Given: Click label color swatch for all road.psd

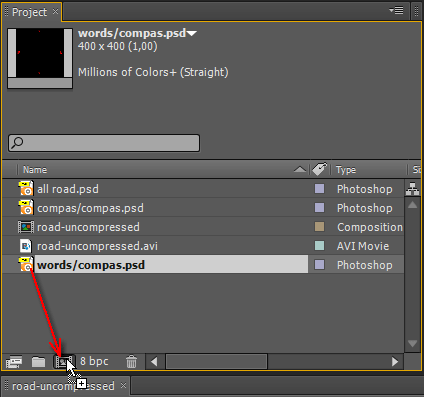Looking at the screenshot, I should (319, 189).
